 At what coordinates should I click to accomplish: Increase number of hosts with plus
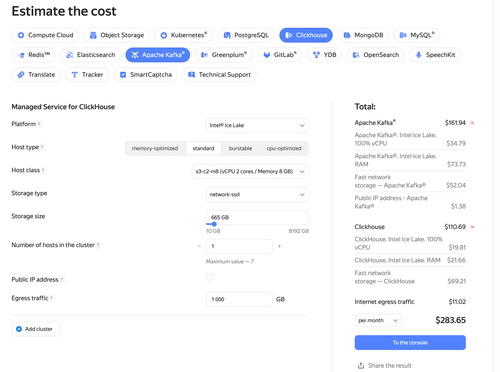279,246
